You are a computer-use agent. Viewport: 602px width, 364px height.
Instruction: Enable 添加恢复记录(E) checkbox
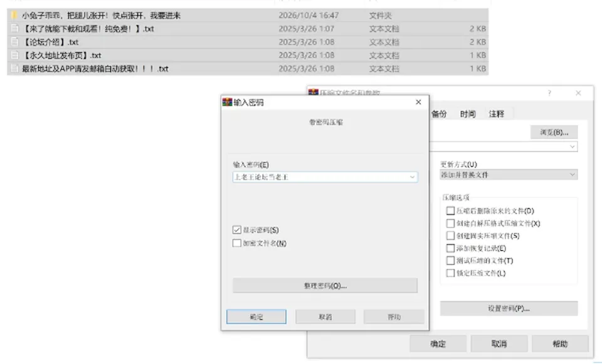tap(450, 248)
